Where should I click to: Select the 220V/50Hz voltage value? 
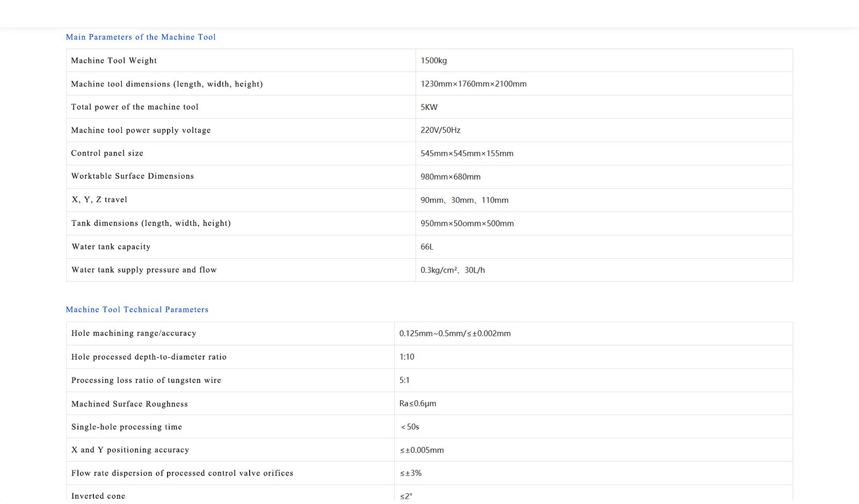coord(440,130)
